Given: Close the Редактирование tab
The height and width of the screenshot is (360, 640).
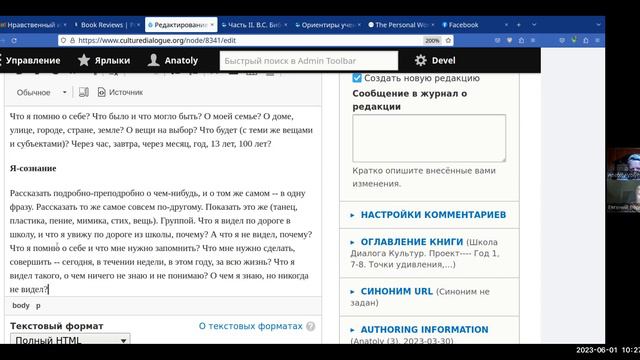Looking at the screenshot, I should (x=212, y=25).
